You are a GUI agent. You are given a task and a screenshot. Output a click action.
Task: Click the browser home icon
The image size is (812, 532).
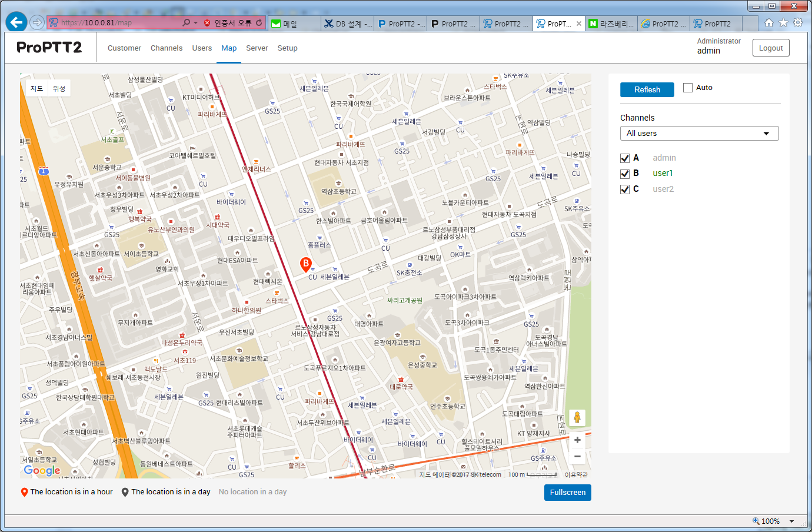coord(768,23)
